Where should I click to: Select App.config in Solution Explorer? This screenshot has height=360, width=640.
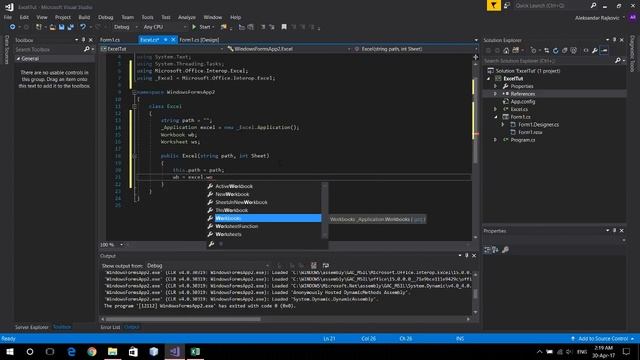[522, 102]
